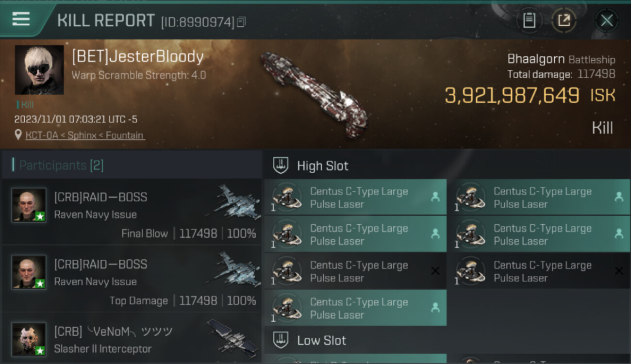Close the kill report window
Image resolution: width=631 pixels, height=364 pixels.
coord(606,20)
